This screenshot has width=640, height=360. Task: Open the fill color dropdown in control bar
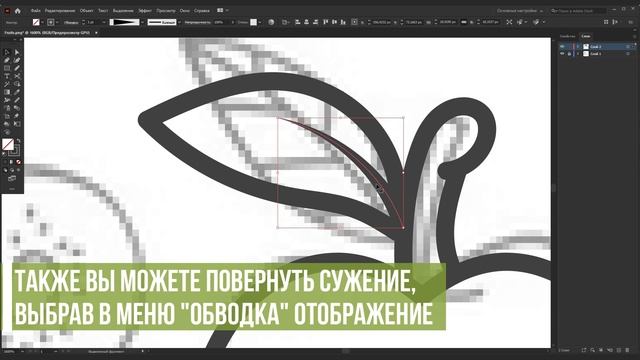click(42, 22)
